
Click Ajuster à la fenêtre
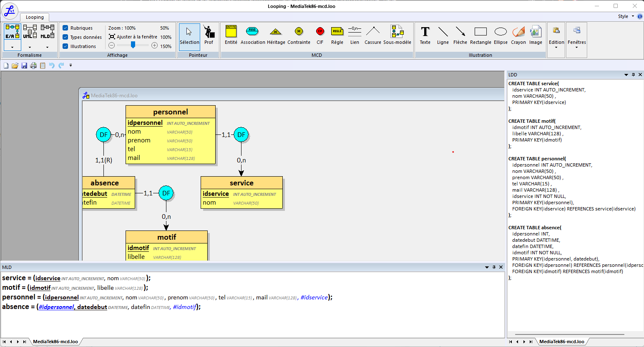coord(133,37)
